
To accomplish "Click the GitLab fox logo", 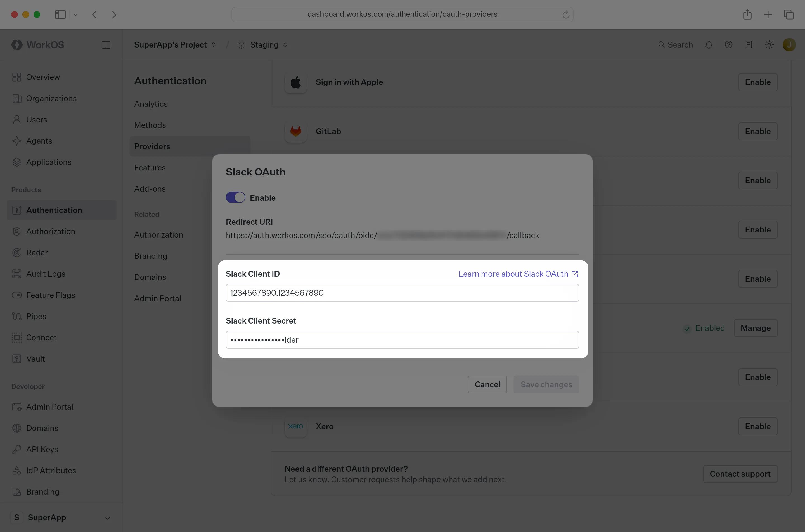I will (x=296, y=131).
